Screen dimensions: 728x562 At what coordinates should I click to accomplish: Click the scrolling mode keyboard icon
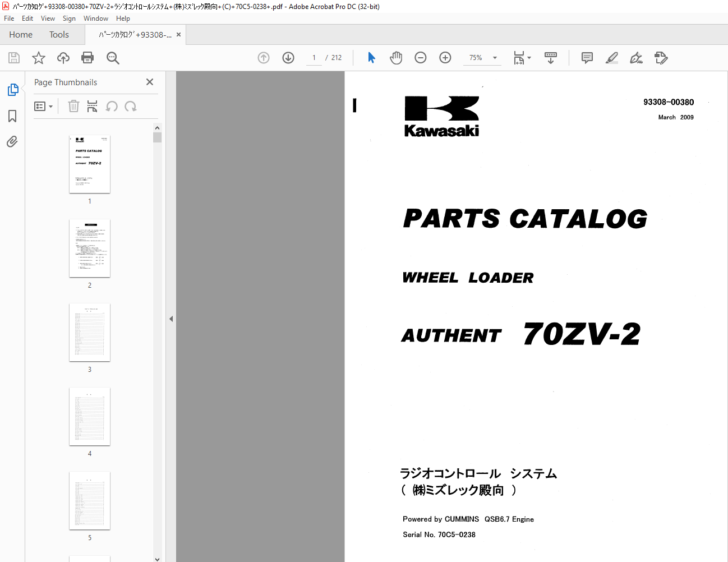tap(551, 58)
